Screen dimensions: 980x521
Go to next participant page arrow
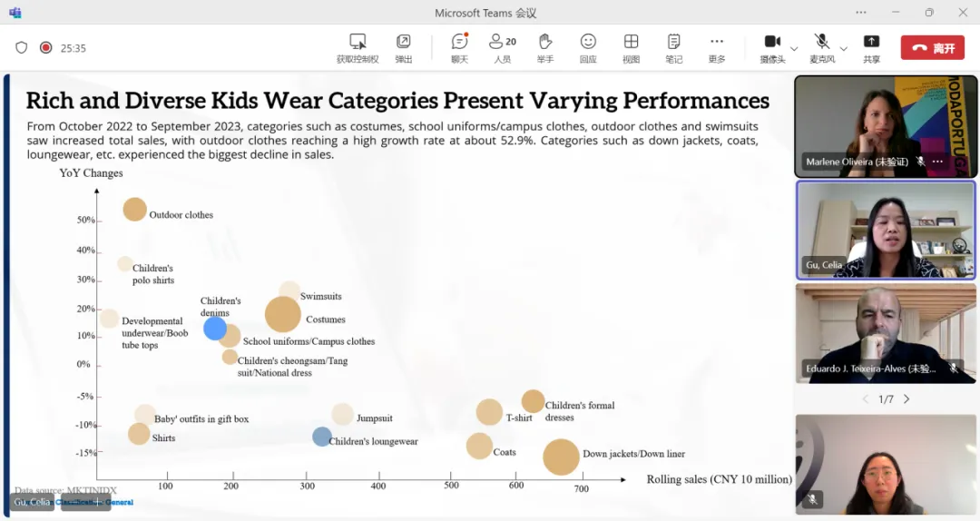tap(906, 399)
